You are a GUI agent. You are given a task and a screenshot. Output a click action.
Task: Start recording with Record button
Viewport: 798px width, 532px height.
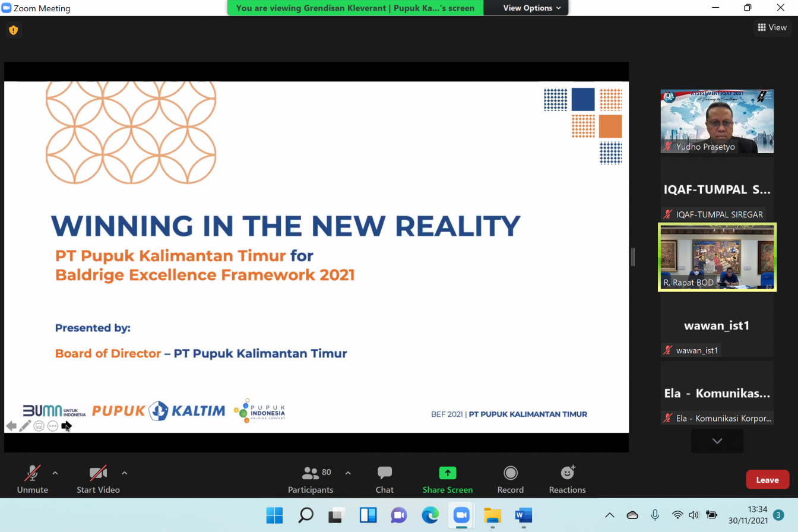(x=511, y=479)
